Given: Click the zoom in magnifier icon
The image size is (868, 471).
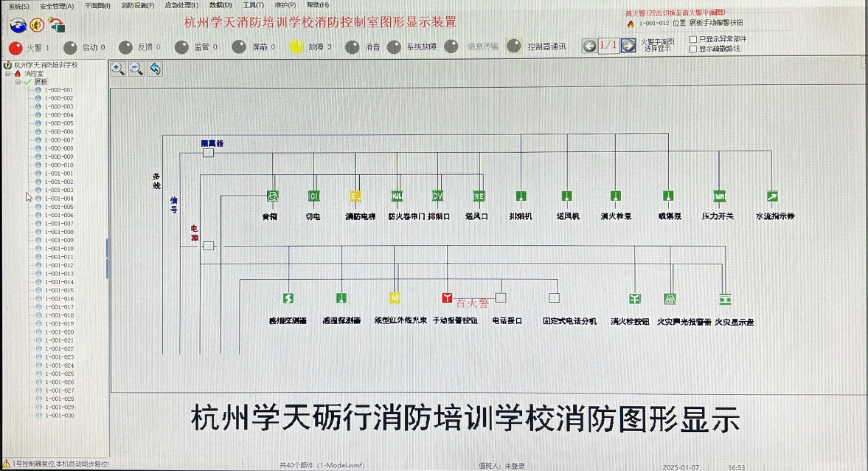Looking at the screenshot, I should (x=117, y=69).
